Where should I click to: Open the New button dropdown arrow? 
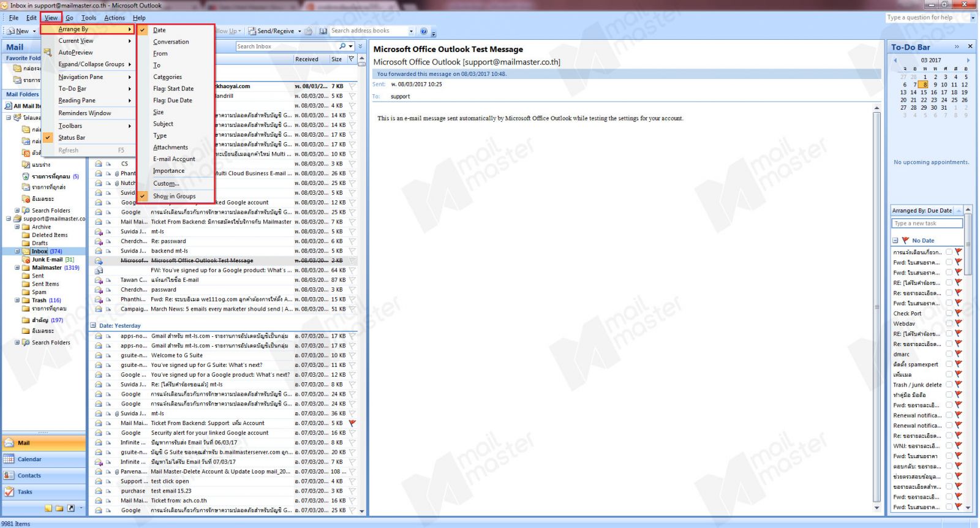[x=34, y=31]
